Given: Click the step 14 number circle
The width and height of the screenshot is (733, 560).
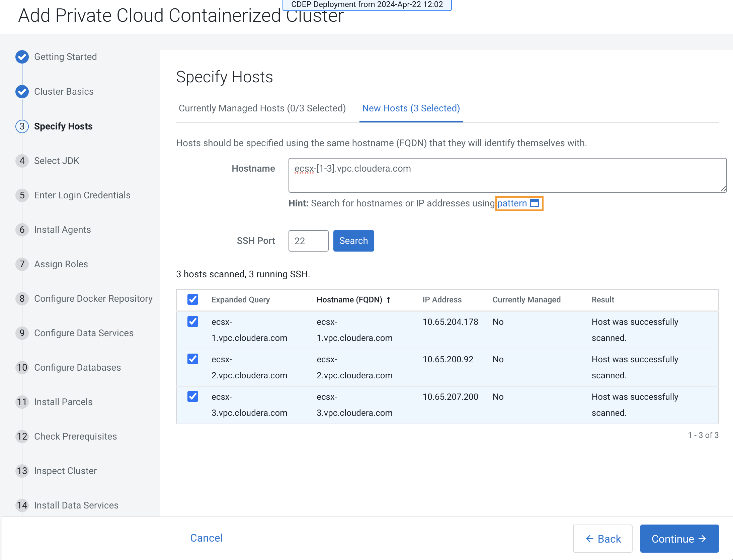Looking at the screenshot, I should tap(22, 505).
